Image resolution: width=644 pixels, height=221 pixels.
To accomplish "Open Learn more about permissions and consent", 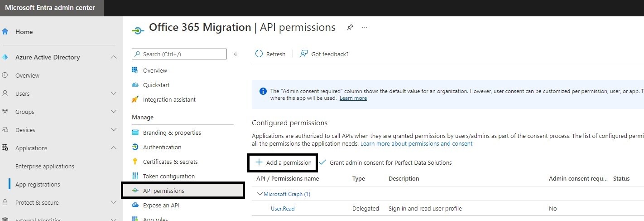I will click(416, 143).
